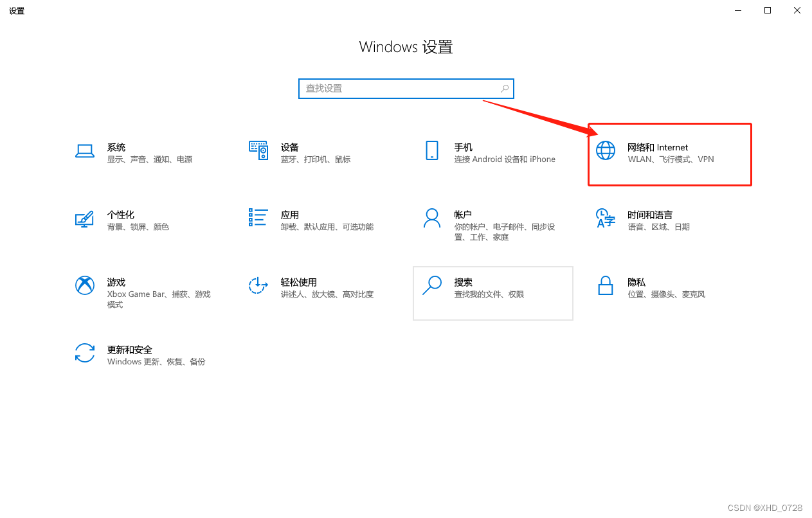Click the Apps list icon
The height and width of the screenshot is (518, 812).
point(258,217)
